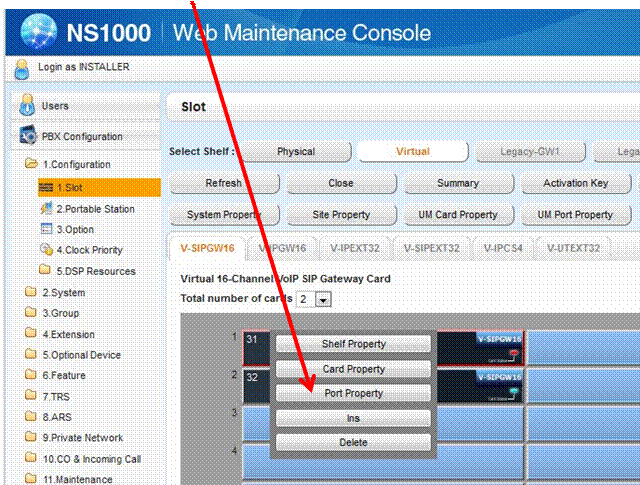
Task: Collapse the 1.Configuration tree node
Action: click(32, 164)
